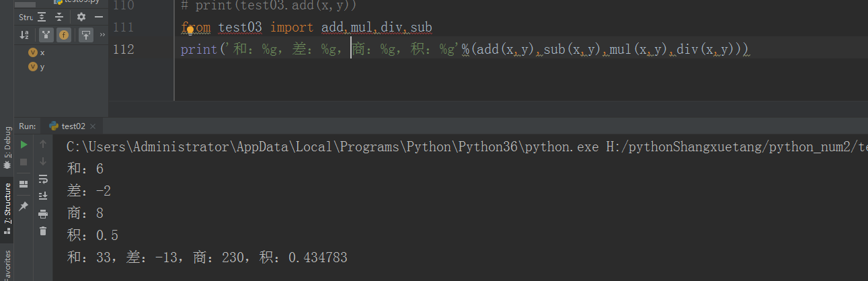Click console output line '和：6'
Screen dimensions: 868x281
pyautogui.click(x=85, y=169)
